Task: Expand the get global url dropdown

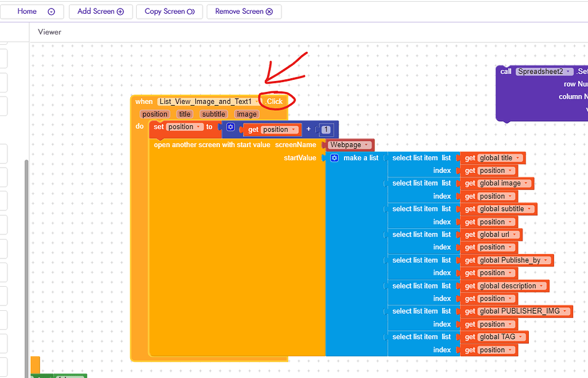Action: click(513, 234)
